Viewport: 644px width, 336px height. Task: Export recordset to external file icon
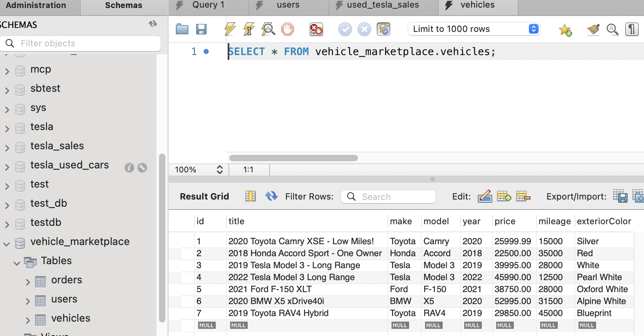(620, 196)
